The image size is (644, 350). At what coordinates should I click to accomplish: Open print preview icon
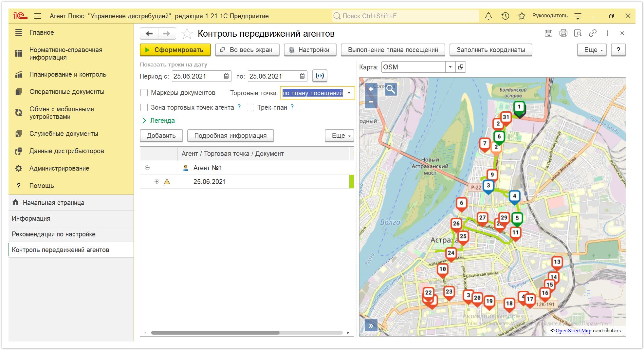[578, 33]
